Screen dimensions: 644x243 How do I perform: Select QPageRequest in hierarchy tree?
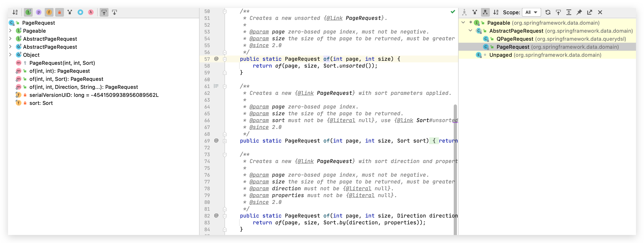(x=514, y=39)
